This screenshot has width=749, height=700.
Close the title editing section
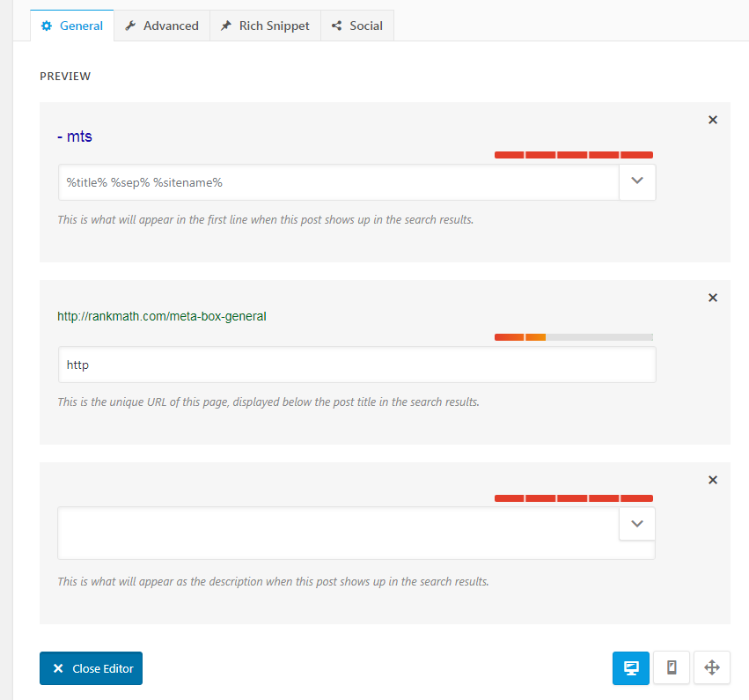[x=712, y=120]
